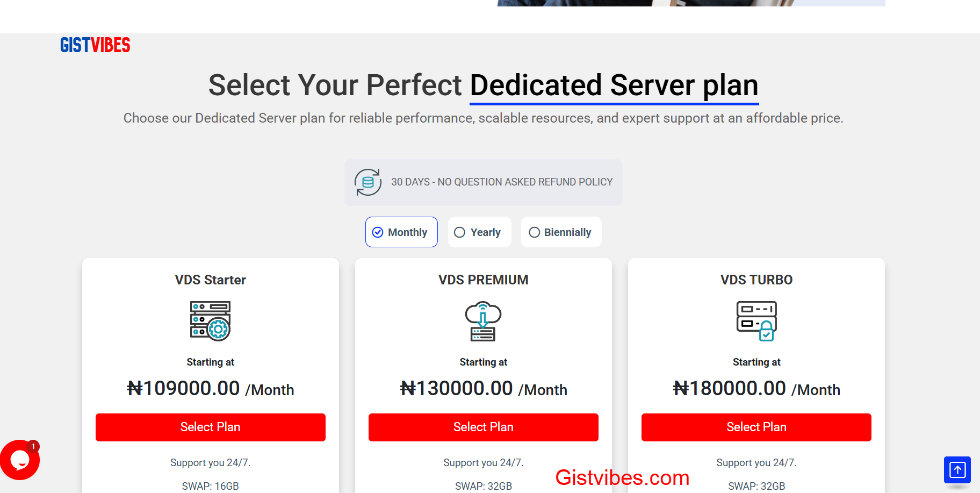The image size is (980, 493).
Task: Select the Monthly billing option
Action: (x=401, y=232)
